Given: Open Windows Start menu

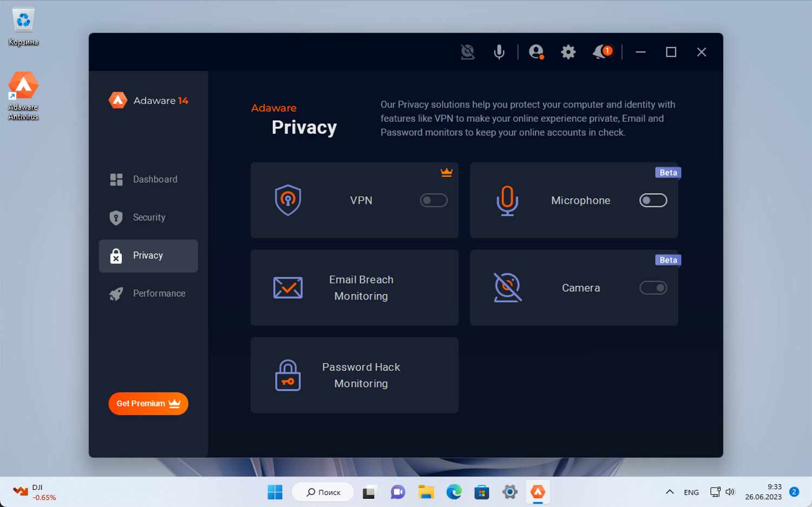Looking at the screenshot, I should (275, 492).
